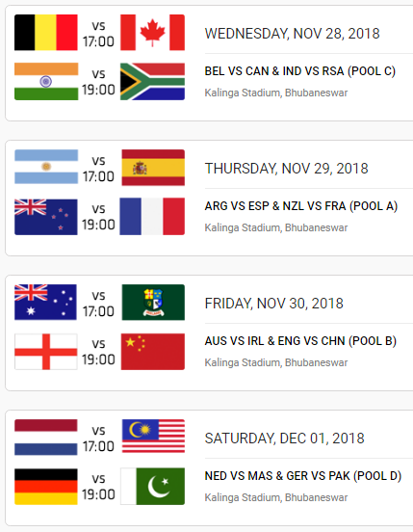Select the Spain flag icon
413x532 pixels.
point(153,168)
